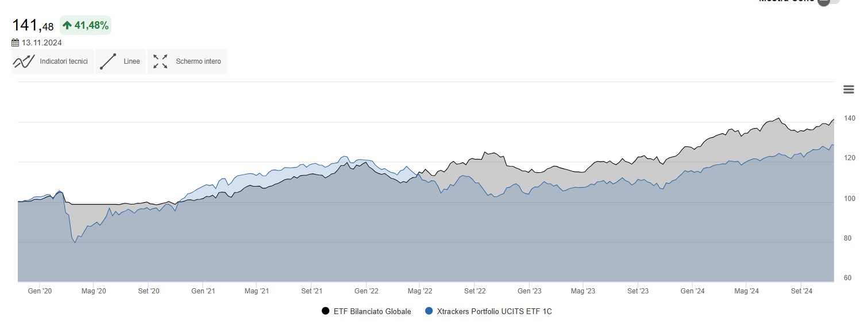The image size is (868, 325).
Task: Click the 13.11.2024 date text
Action: (42, 42)
